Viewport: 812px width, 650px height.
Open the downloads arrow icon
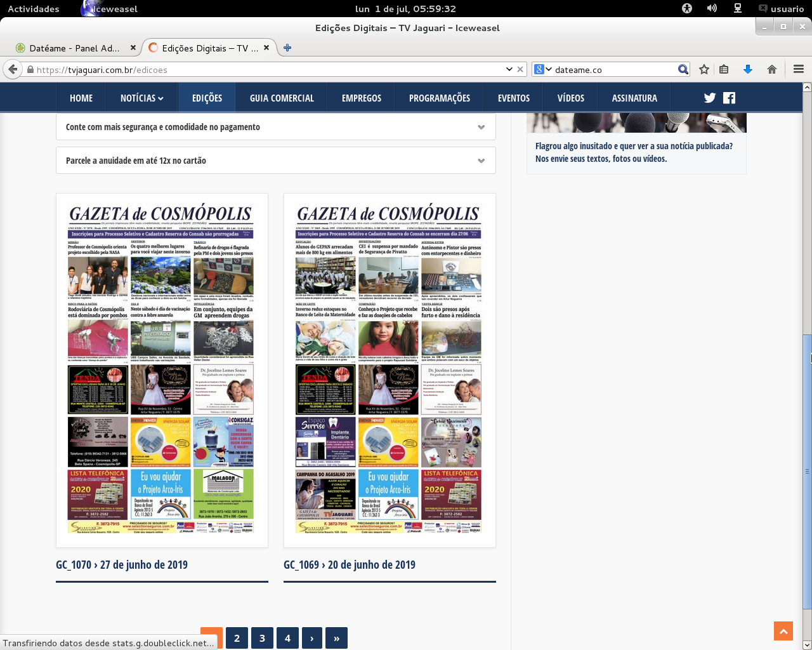coord(748,69)
